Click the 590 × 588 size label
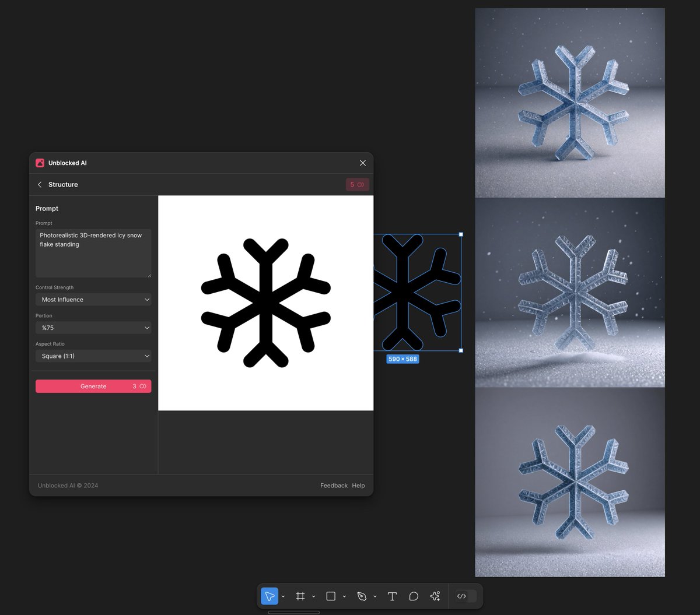 point(402,359)
